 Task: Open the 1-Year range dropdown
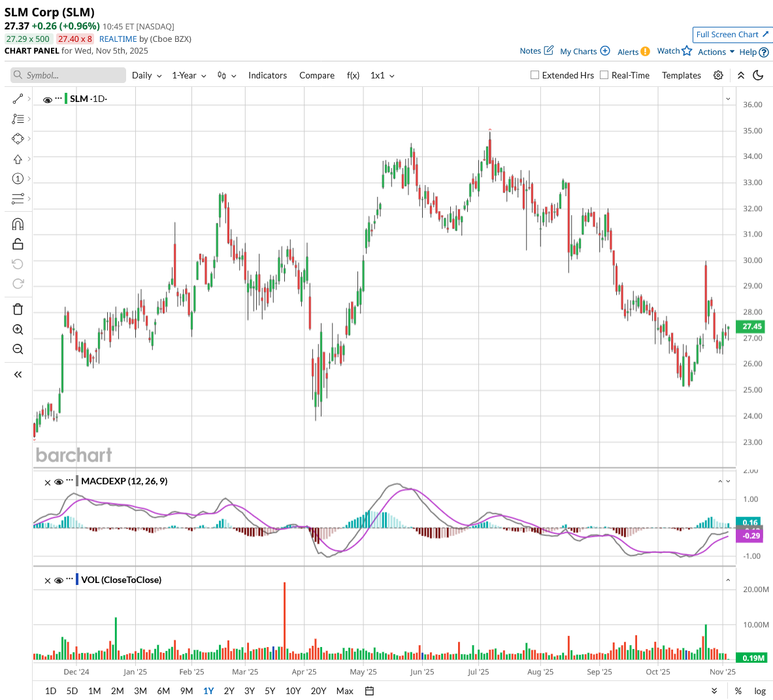(x=189, y=75)
